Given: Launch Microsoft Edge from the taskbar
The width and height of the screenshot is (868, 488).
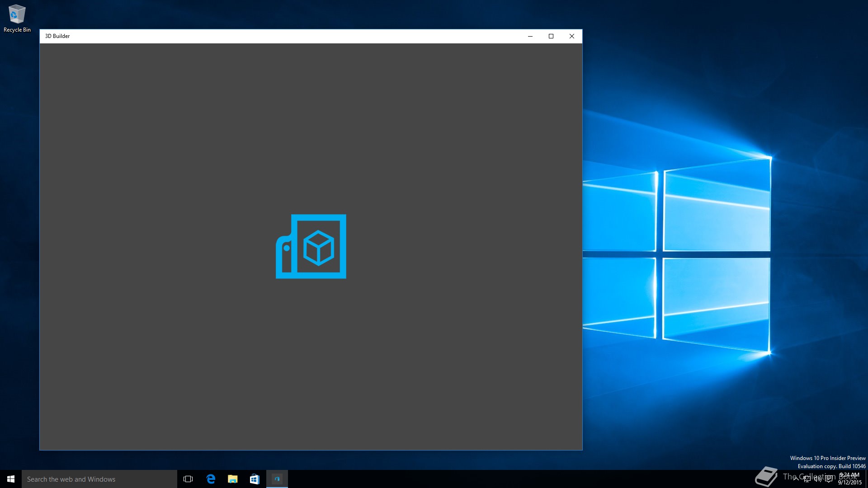Looking at the screenshot, I should (x=211, y=479).
